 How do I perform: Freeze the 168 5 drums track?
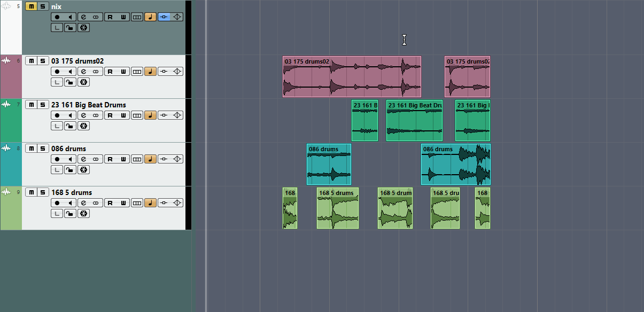(83, 213)
